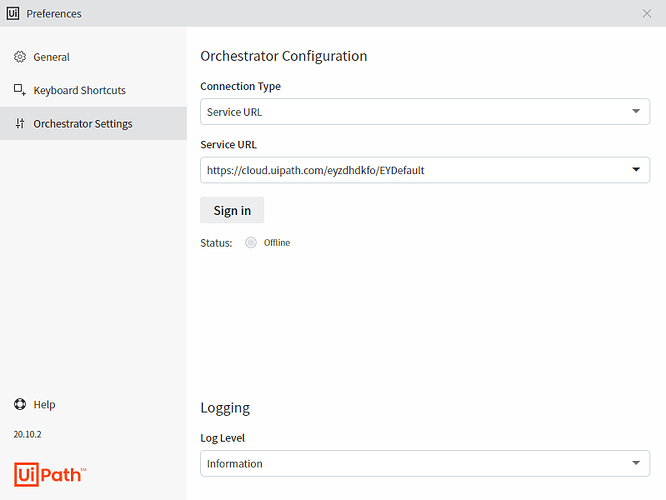This screenshot has height=500, width=666.
Task: Click the version number 20.10.2
Action: pyautogui.click(x=28, y=434)
